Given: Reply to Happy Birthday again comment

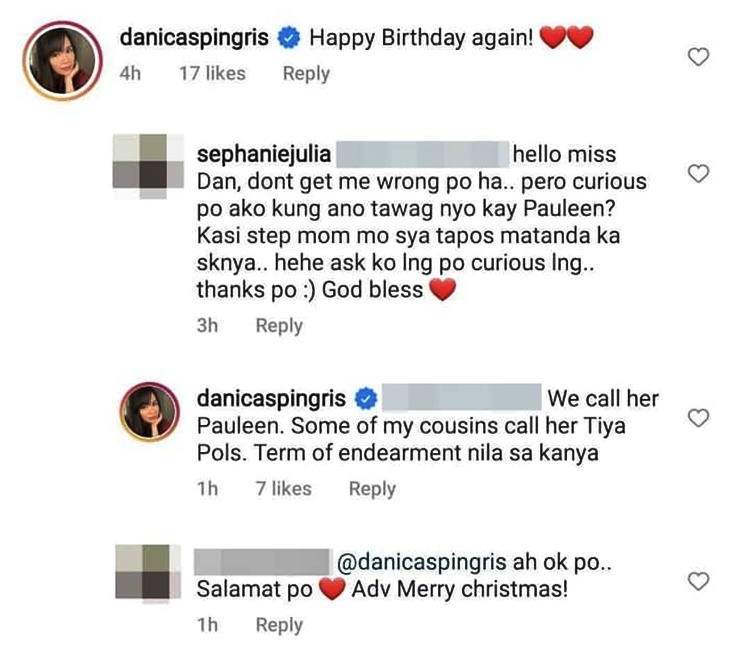Looking at the screenshot, I should pyautogui.click(x=306, y=74).
